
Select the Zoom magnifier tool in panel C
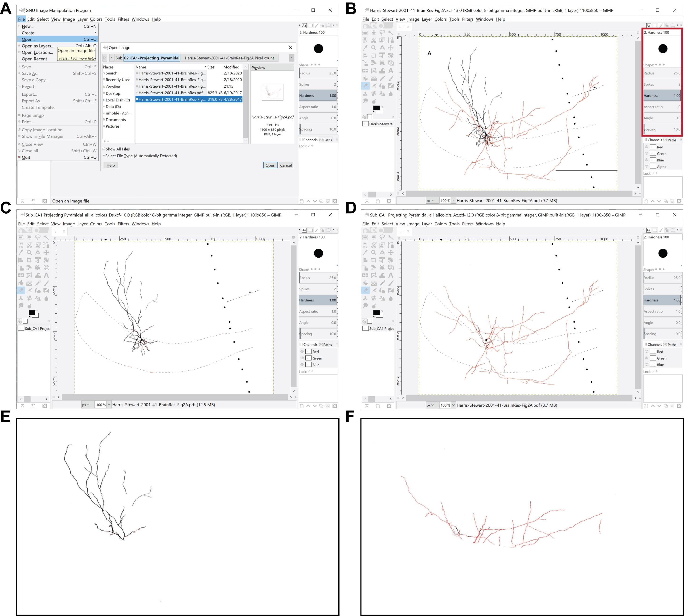click(x=29, y=252)
